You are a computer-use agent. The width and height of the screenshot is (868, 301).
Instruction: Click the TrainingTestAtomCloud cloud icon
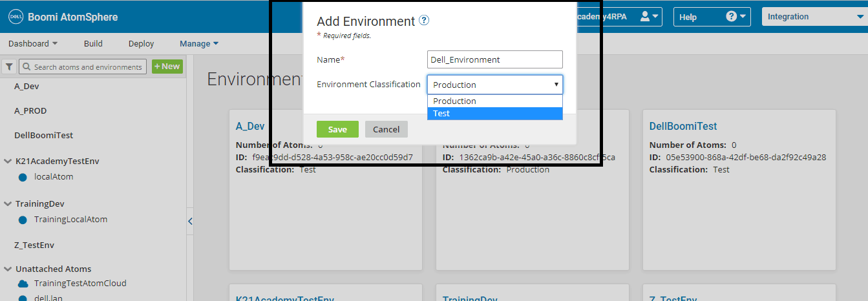click(x=23, y=284)
